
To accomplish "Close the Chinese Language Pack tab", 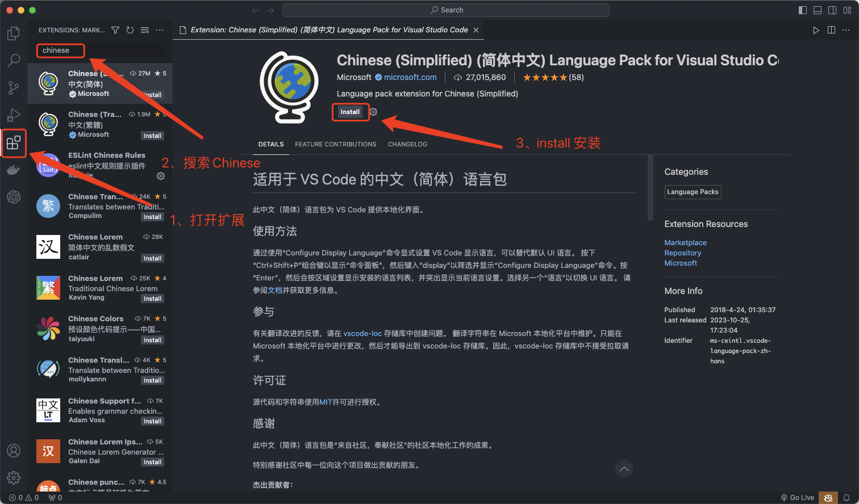I will [476, 30].
